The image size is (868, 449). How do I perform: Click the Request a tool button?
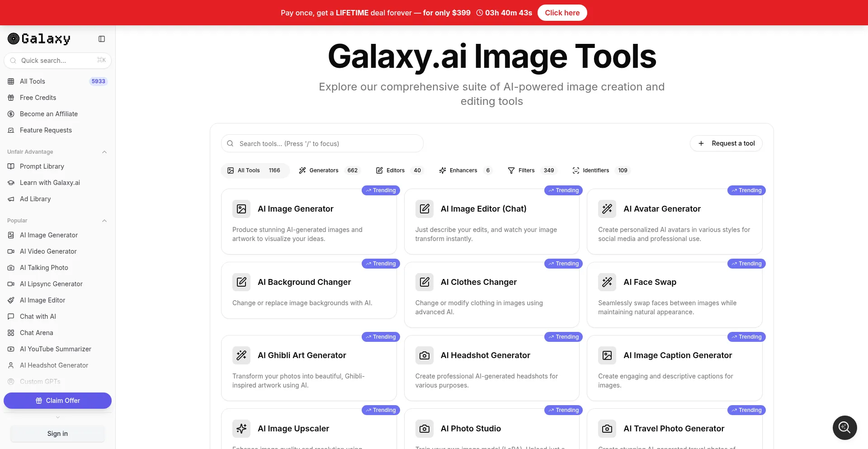pyautogui.click(x=726, y=143)
